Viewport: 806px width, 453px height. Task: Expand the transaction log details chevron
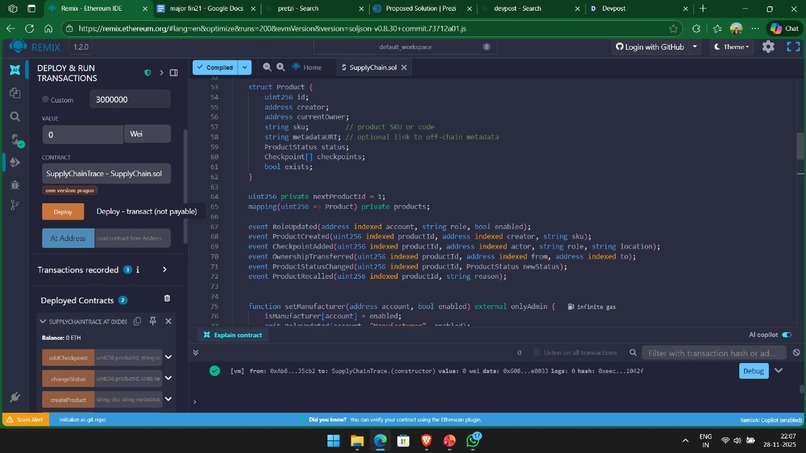[779, 371]
